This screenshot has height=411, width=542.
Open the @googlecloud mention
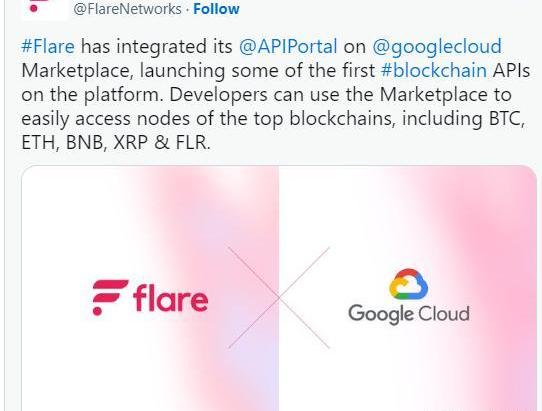pyautogui.click(x=437, y=47)
